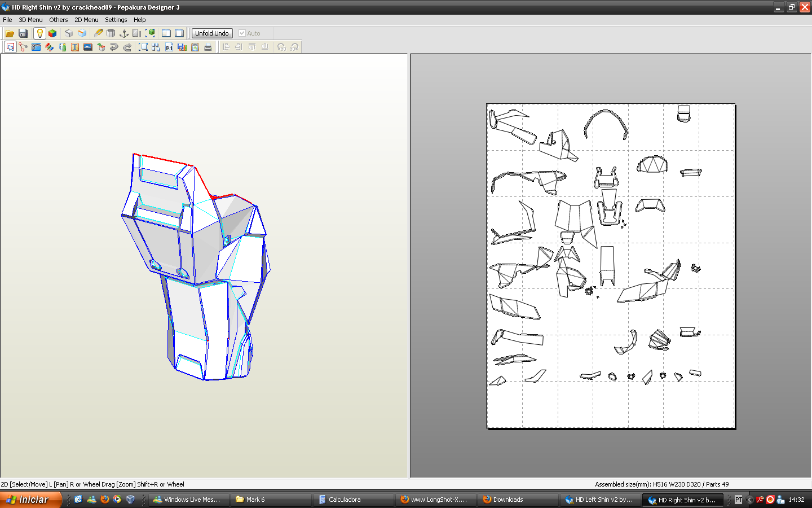
Task: Switch to www.LongShot-X Firefox taskbar window
Action: tap(436, 500)
